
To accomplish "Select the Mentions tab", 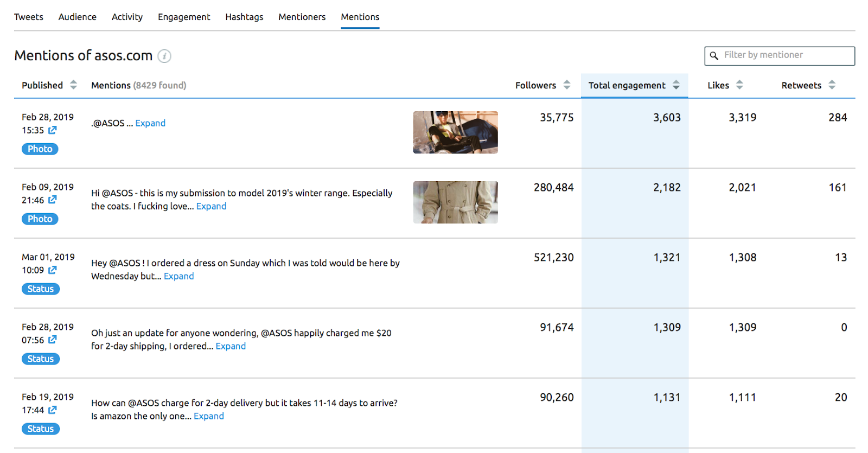I will point(360,17).
